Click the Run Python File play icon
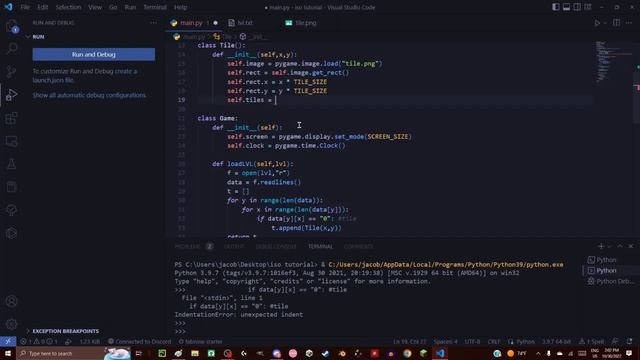This screenshot has width=640, height=360. [x=597, y=23]
